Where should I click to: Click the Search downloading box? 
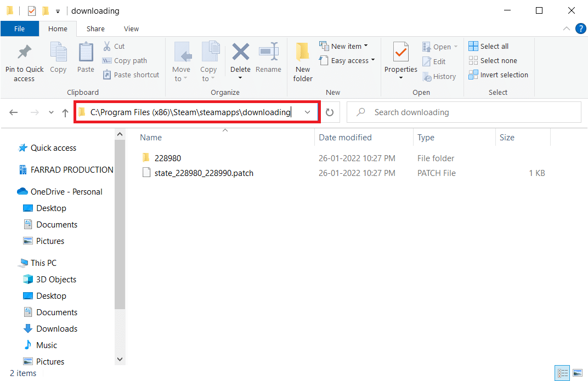coord(464,112)
